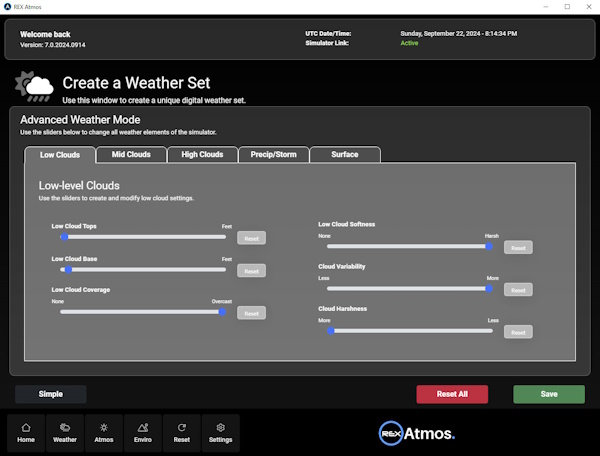Save the weather set
Viewport: 600px width, 456px height.
point(549,394)
